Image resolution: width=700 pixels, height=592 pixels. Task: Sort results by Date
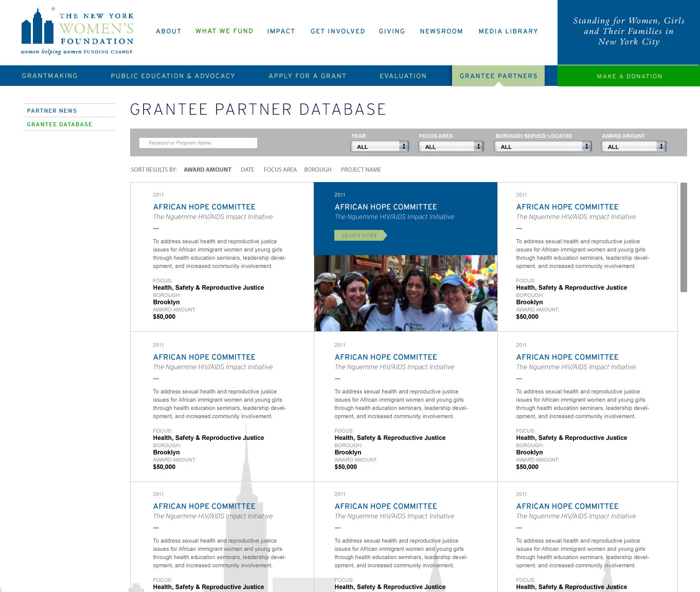[247, 170]
